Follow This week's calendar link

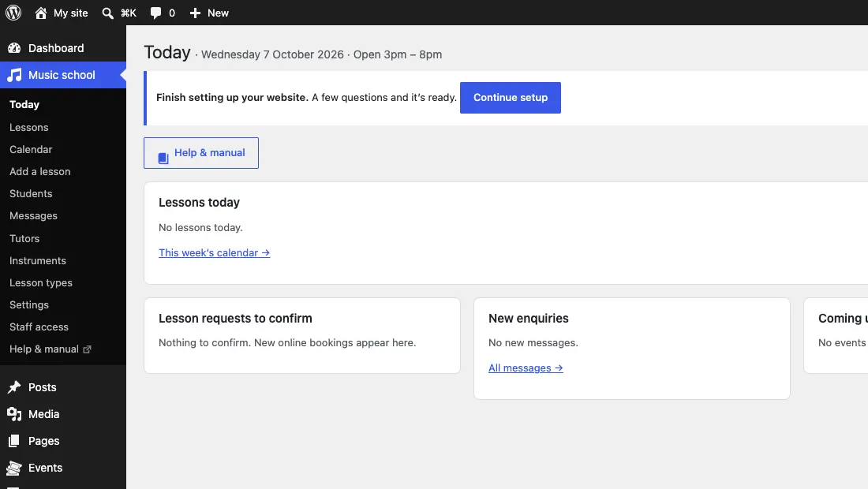point(214,253)
